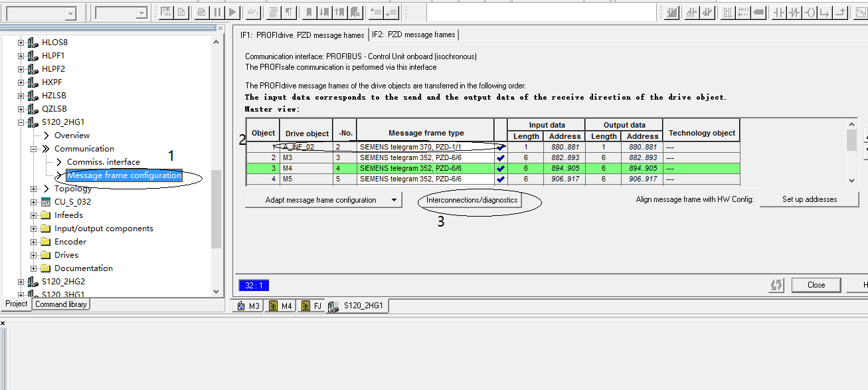Click the project tree scroll-down arrow
This screenshot has height=390, width=868.
tap(216, 291)
